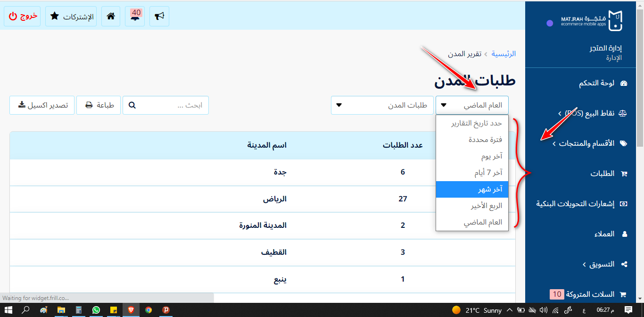Click the عدد الطلبات column header

point(403,145)
